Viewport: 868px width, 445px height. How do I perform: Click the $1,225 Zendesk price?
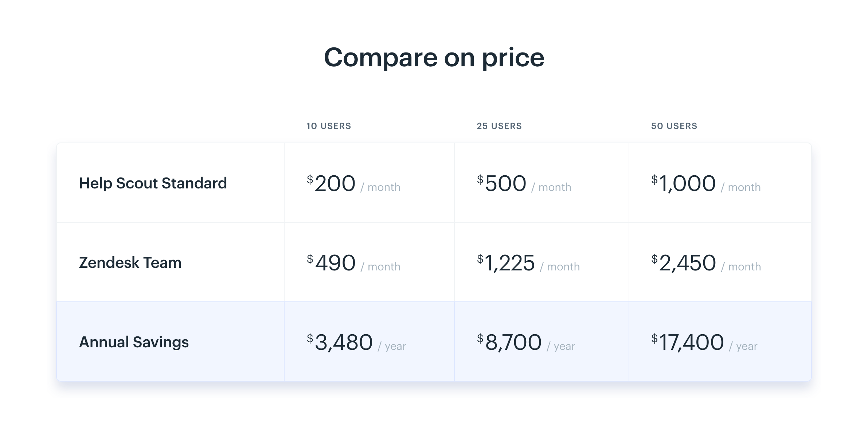coord(506,262)
